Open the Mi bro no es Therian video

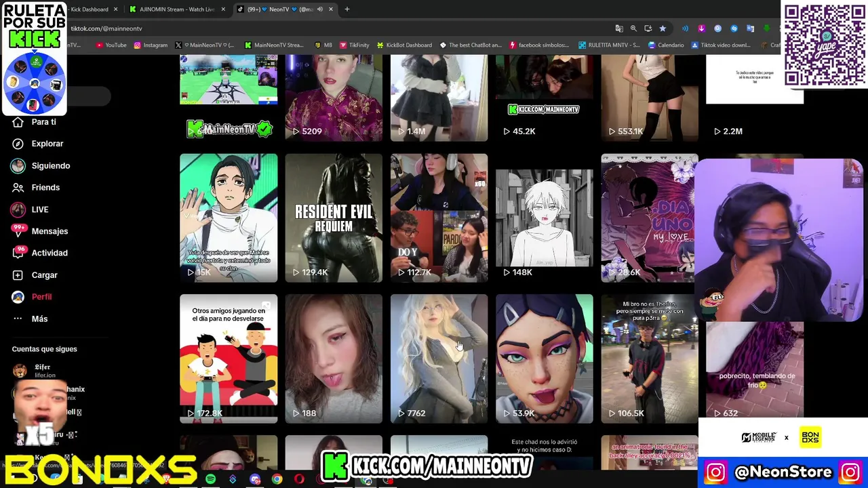click(x=650, y=359)
